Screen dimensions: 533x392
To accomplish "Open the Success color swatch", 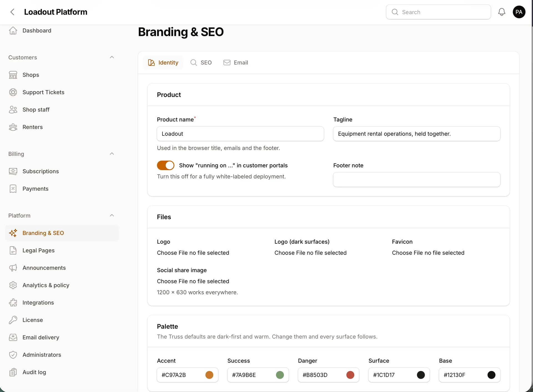I will (x=280, y=375).
